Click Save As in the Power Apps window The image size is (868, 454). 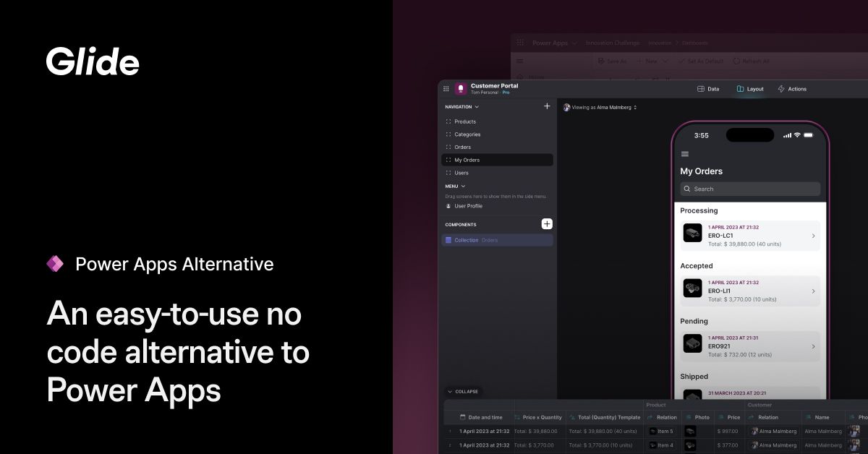click(612, 61)
